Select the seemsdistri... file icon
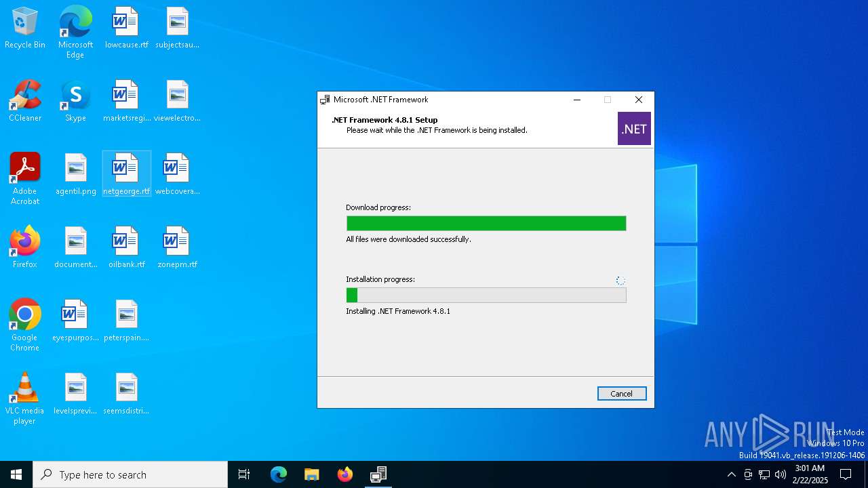This screenshot has height=488, width=868. coord(126,394)
